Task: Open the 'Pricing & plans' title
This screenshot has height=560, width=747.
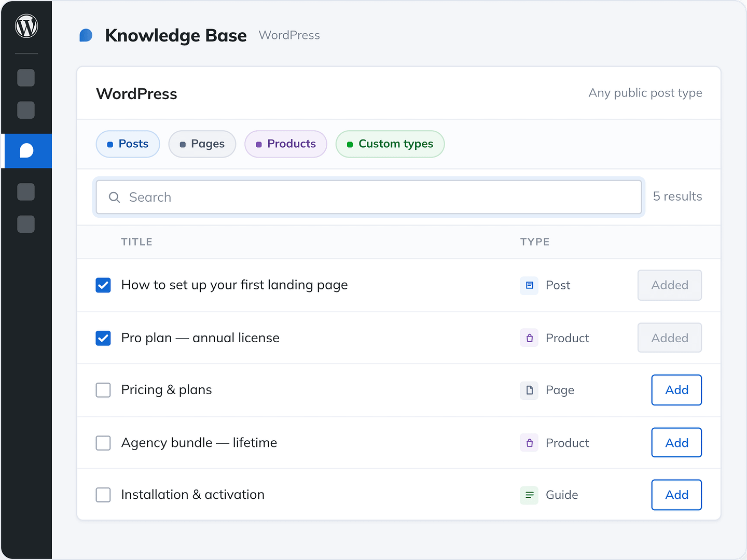Action: click(x=167, y=390)
